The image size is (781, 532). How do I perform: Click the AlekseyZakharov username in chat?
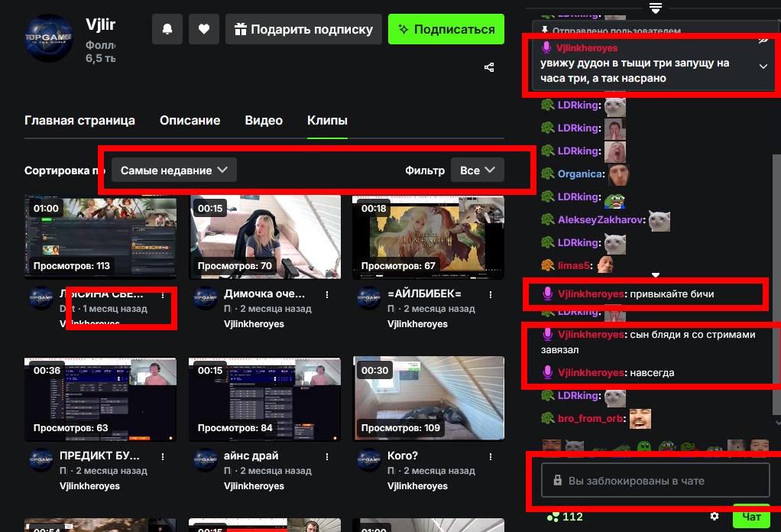[600, 219]
